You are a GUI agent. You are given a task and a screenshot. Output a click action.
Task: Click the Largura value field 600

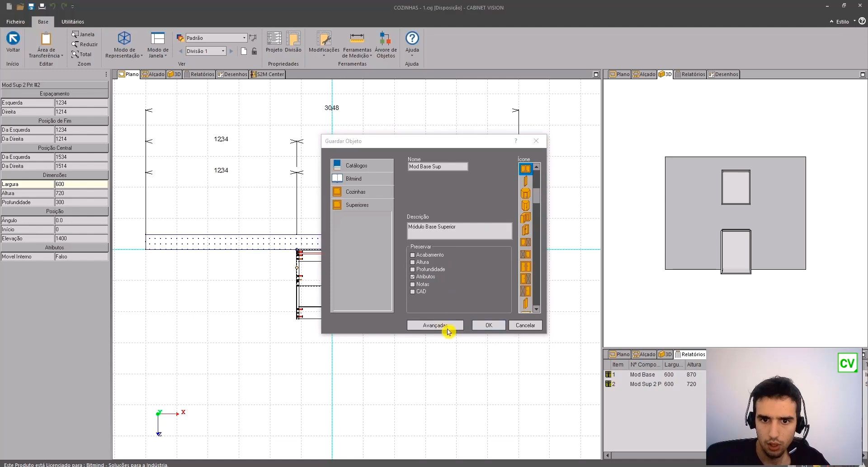(x=81, y=184)
